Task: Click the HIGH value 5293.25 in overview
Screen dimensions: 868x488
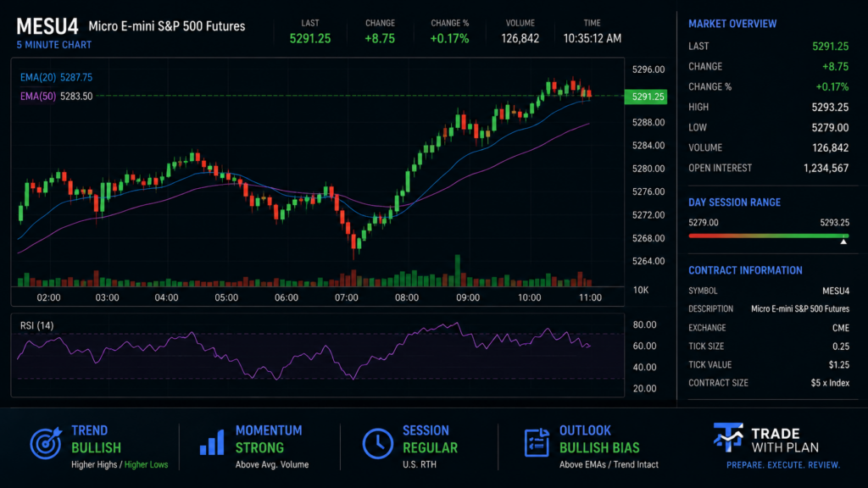Action: 830,108
